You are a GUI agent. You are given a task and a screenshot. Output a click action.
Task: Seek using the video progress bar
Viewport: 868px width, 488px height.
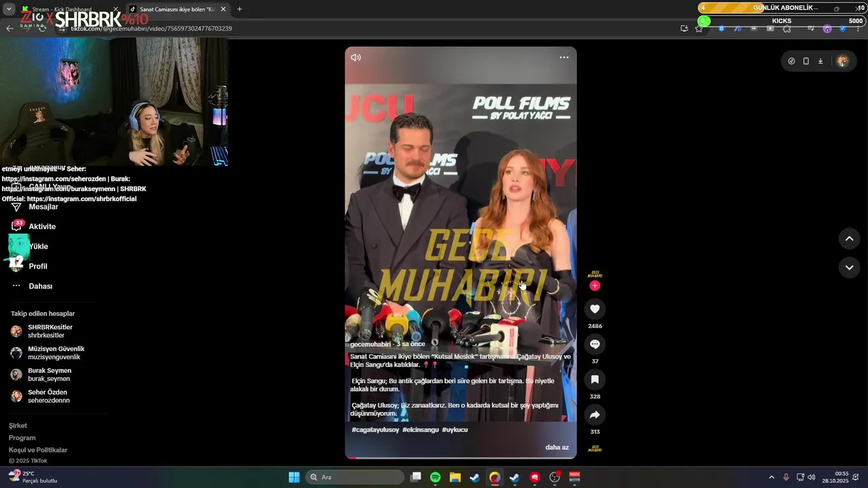pos(460,457)
